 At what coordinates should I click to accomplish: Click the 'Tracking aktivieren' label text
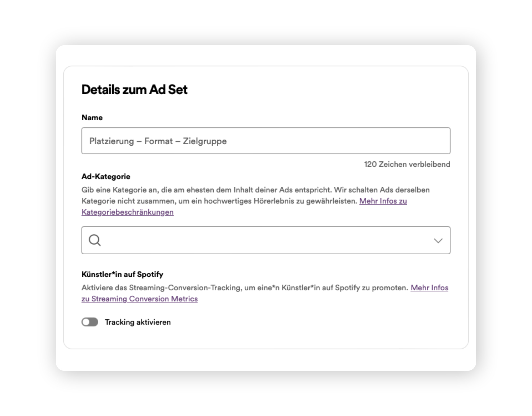[138, 322]
